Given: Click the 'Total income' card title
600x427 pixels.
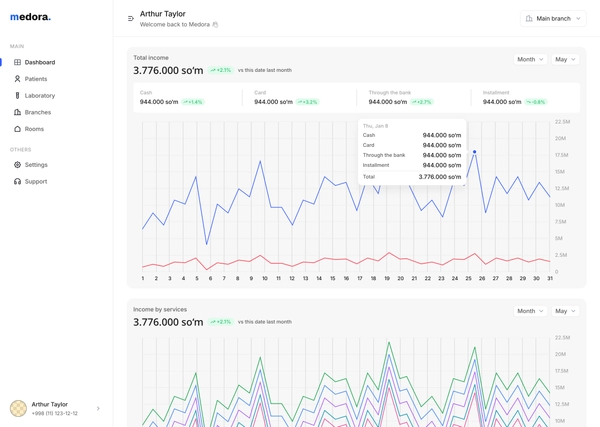Looking at the screenshot, I should (x=151, y=58).
